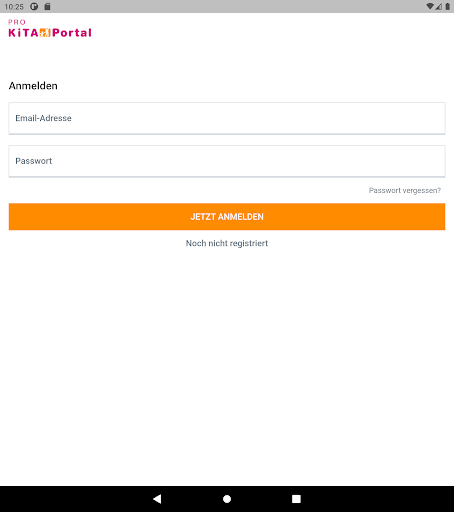This screenshot has height=512, width=454.
Task: Focus the Email-Adresse input field
Action: pos(227,118)
